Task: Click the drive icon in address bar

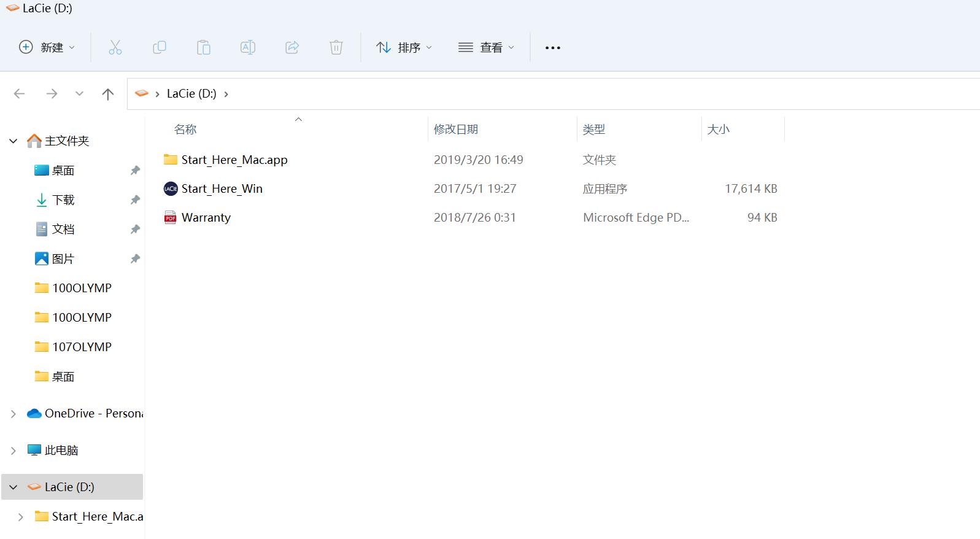Action: pos(142,93)
